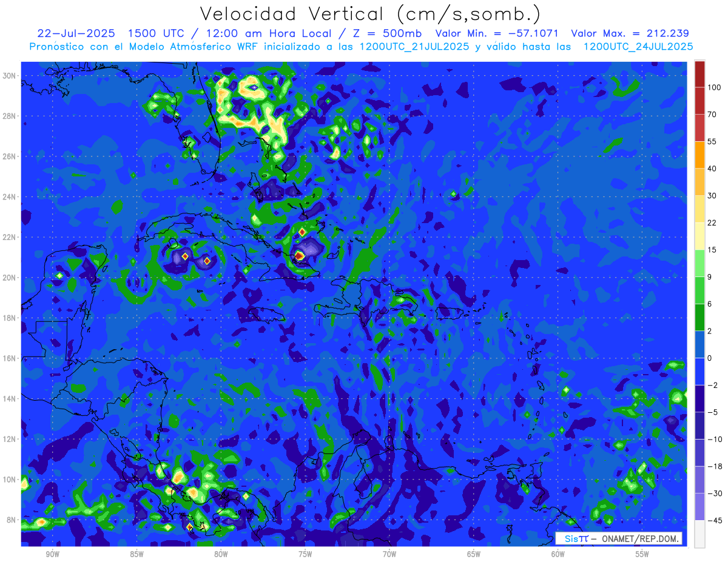Click the '55' color scale label
This screenshot has width=728, height=562.
click(x=712, y=142)
